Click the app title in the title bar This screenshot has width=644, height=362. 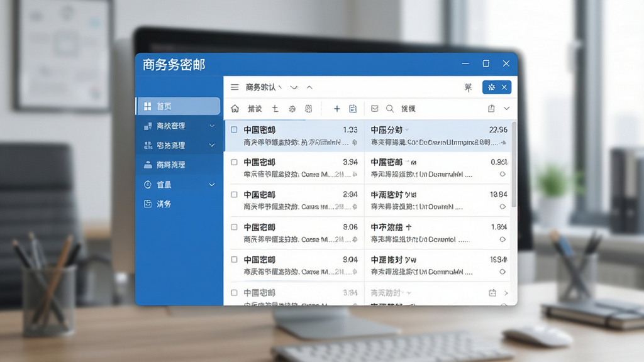coord(174,65)
